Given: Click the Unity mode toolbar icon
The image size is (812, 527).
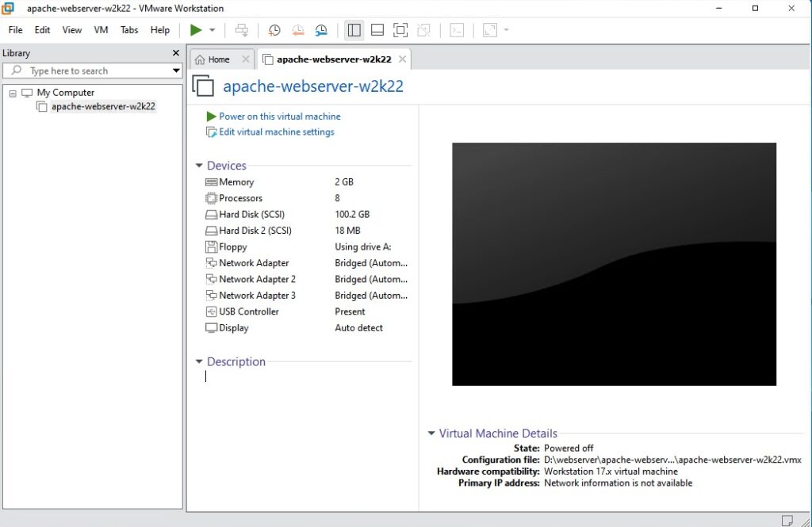Looking at the screenshot, I should (423, 30).
